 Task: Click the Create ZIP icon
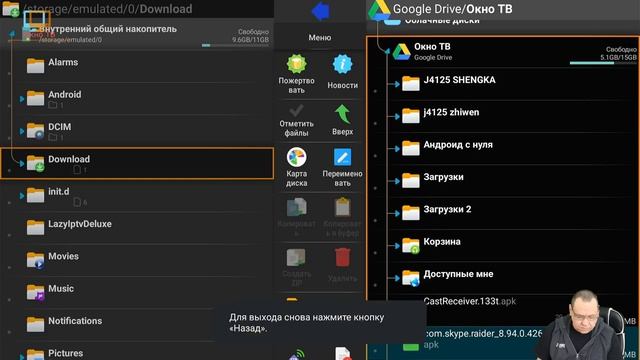pyautogui.click(x=296, y=258)
